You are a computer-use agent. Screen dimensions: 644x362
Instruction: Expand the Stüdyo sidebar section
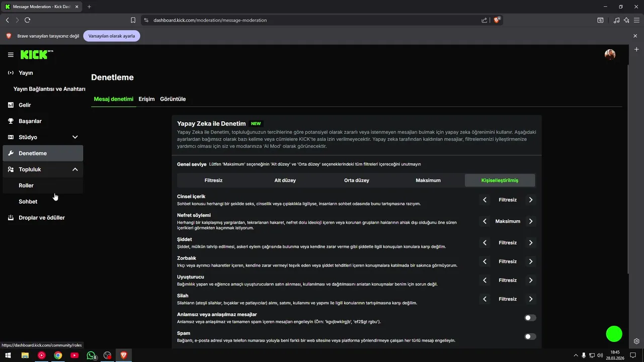pos(75,137)
